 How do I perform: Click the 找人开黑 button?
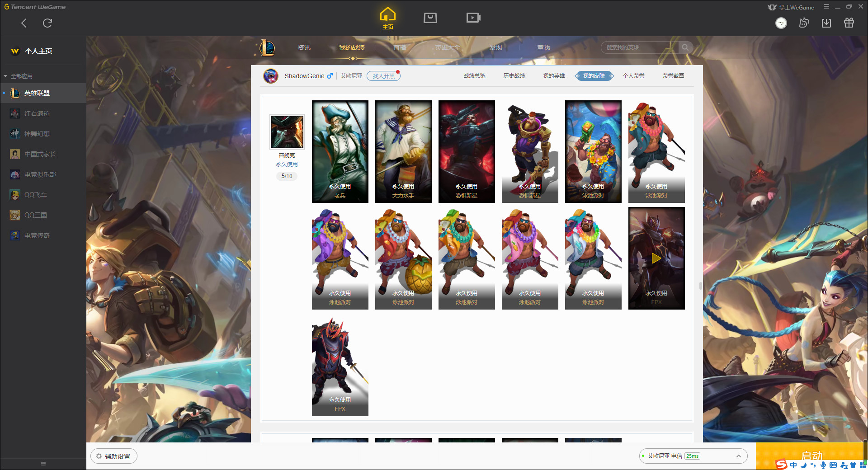click(383, 76)
